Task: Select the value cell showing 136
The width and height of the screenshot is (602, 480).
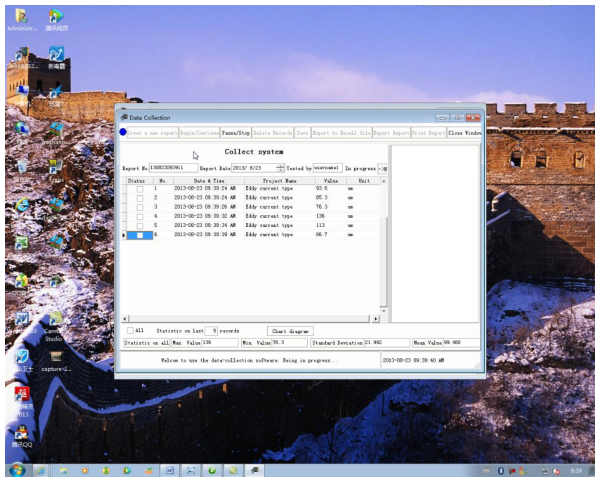Action: [x=331, y=216]
